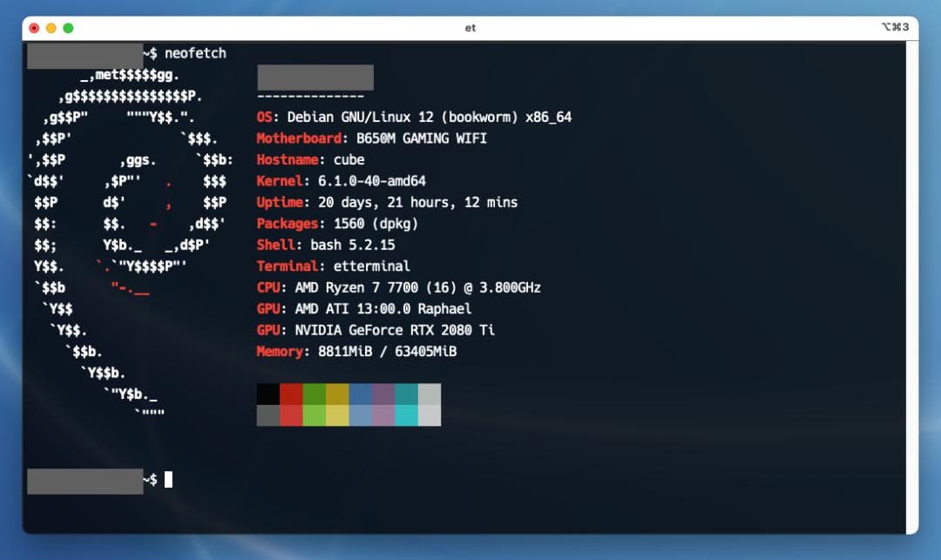Click the terminal's right-side scrollbar
Image resolution: width=941 pixels, height=560 pixels.
point(911,287)
